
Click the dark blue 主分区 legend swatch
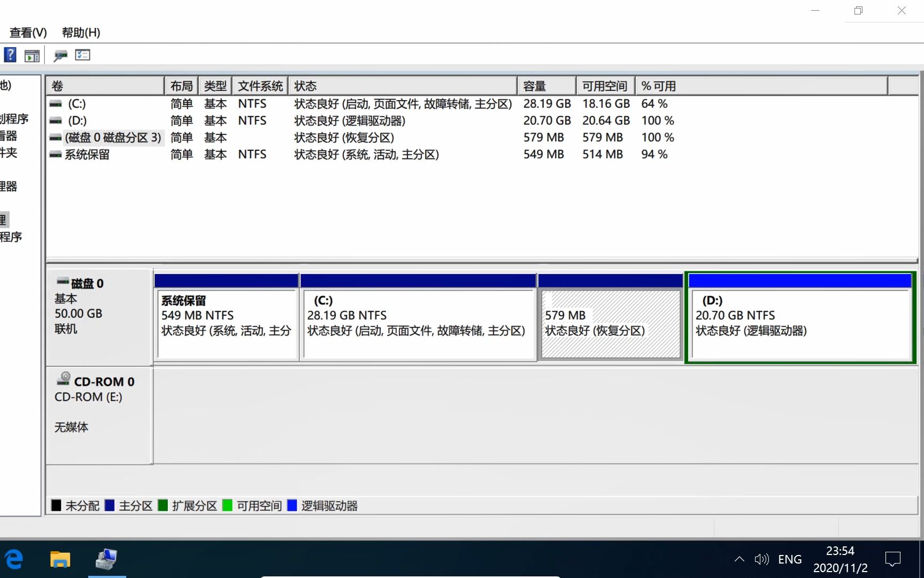pos(110,505)
